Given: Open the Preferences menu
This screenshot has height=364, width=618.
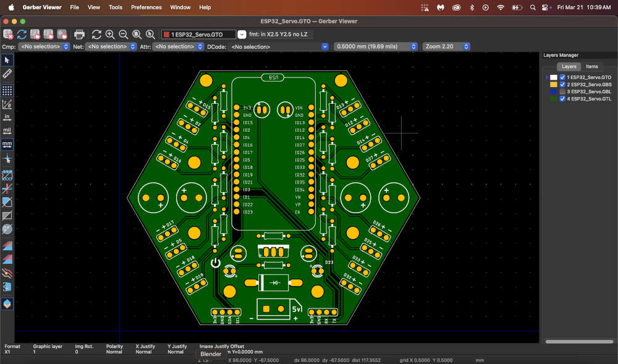Looking at the screenshot, I should (146, 7).
